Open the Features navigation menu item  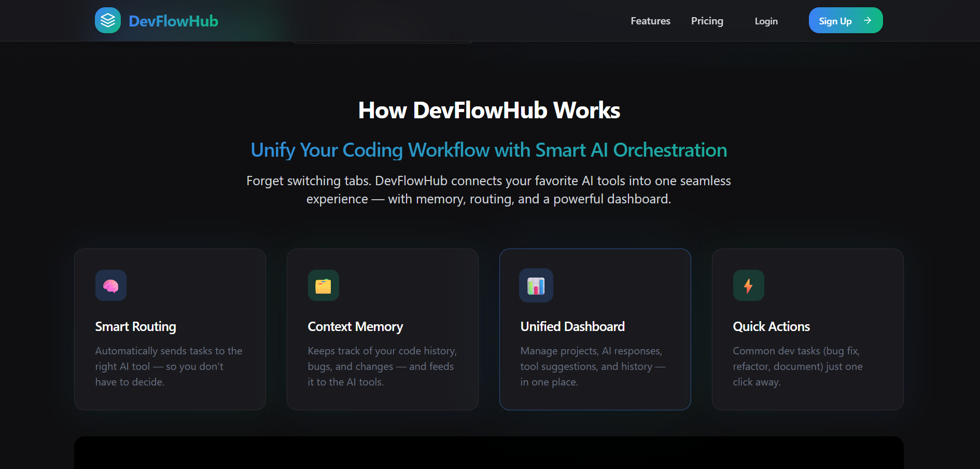[x=650, y=21]
